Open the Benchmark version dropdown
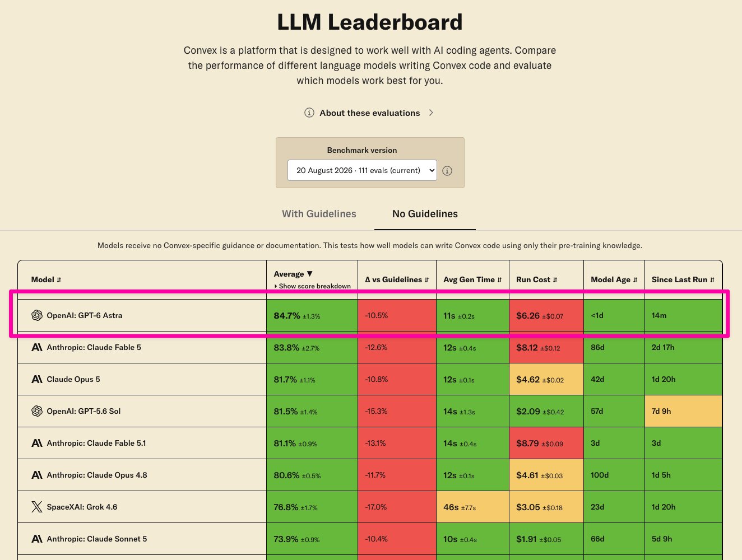 (362, 170)
